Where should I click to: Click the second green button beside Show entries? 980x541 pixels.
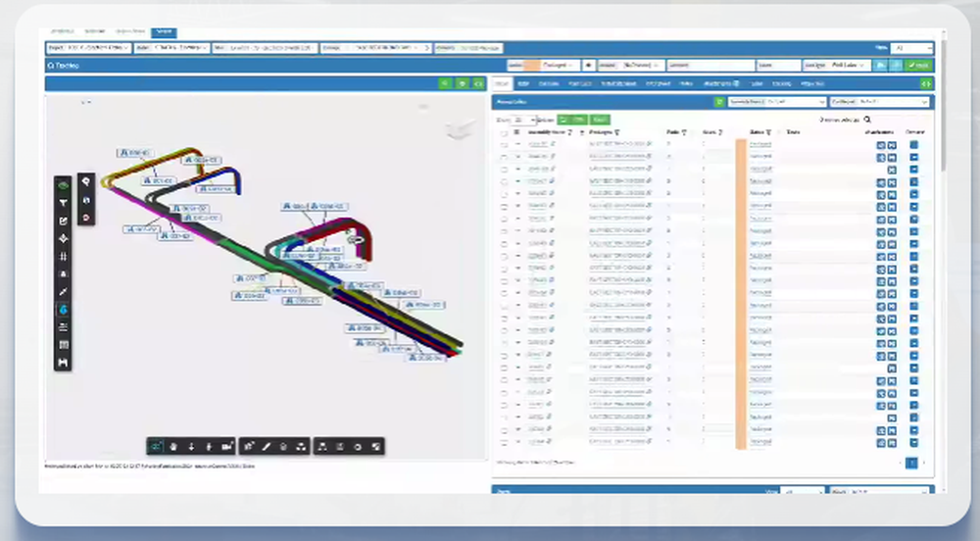[600, 120]
